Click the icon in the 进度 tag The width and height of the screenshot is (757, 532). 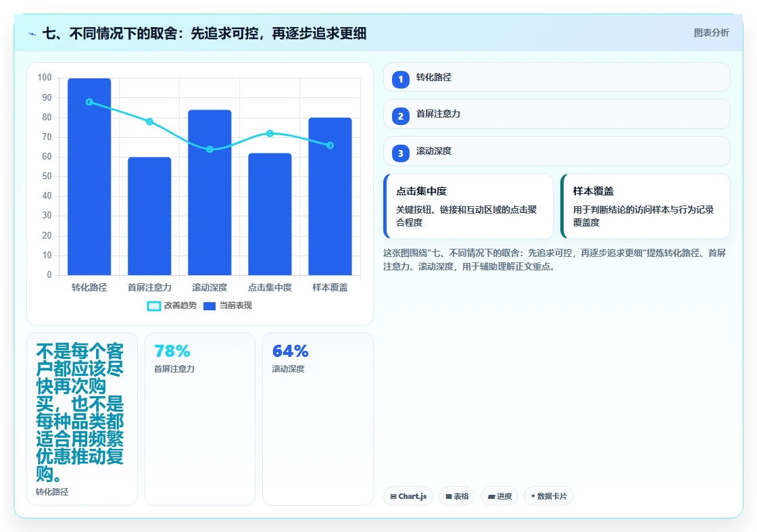click(x=491, y=496)
